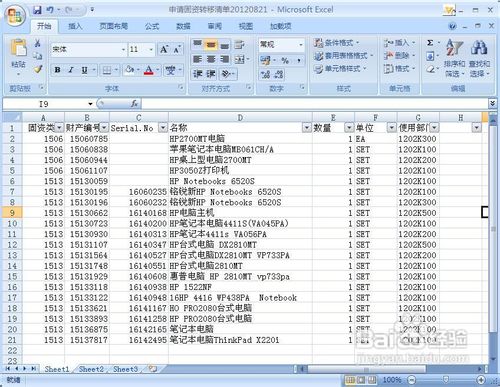The image size is (500, 387).
Task: Increase decimal places
Action: click(265, 75)
